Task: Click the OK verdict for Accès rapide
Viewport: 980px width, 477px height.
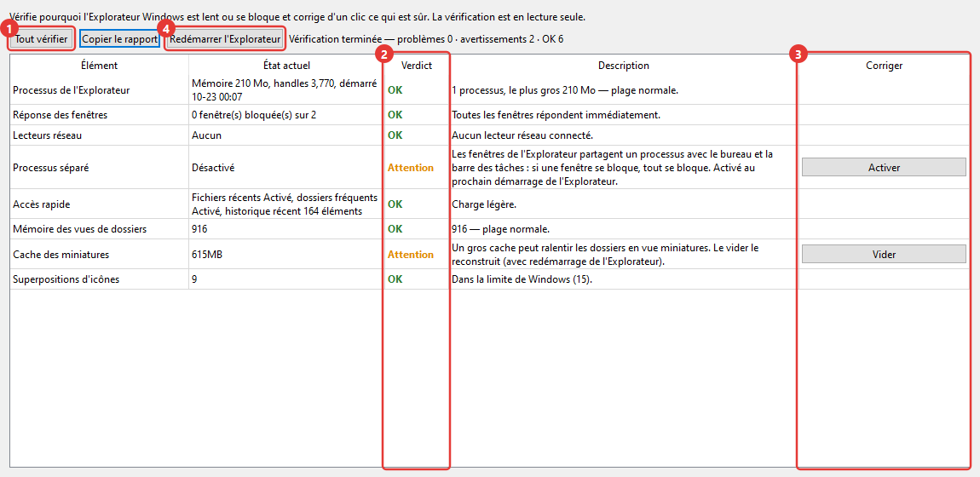Action: [395, 204]
